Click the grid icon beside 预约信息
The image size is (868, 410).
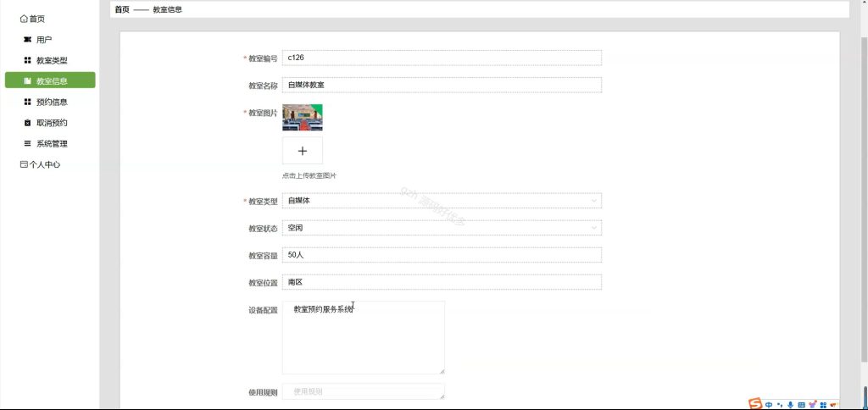28,102
